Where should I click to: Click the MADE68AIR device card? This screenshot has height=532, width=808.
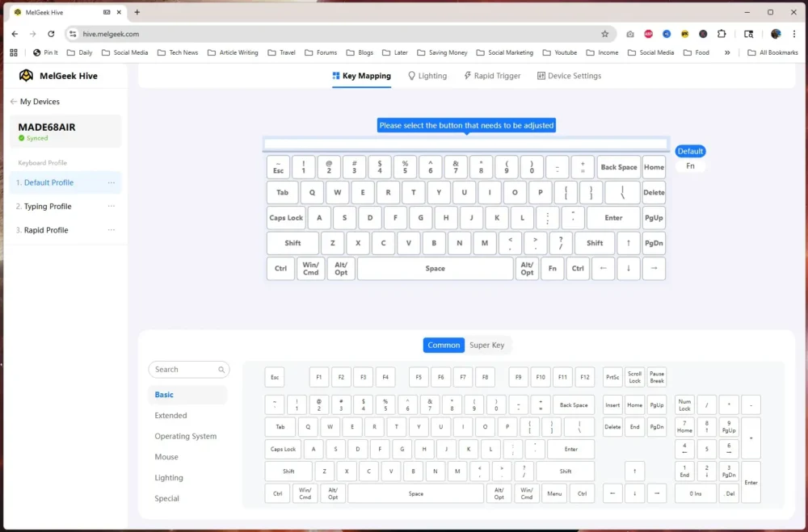click(x=65, y=132)
